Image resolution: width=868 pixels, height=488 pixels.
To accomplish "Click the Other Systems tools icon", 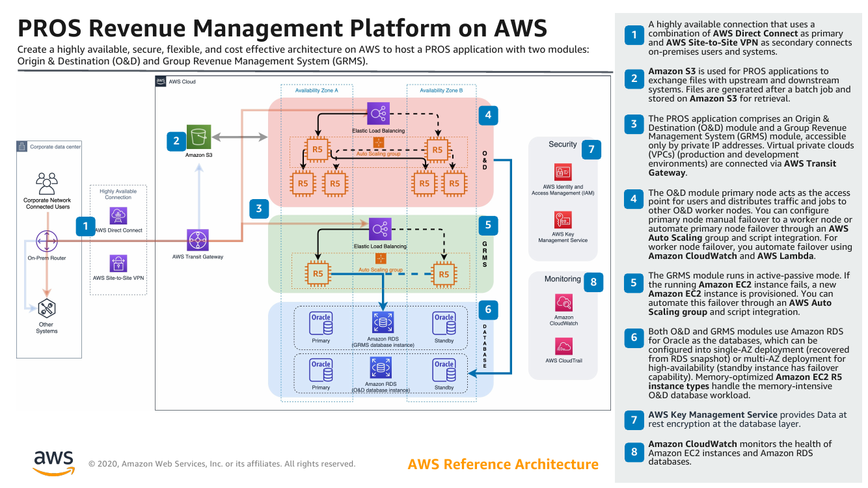I will point(46,308).
